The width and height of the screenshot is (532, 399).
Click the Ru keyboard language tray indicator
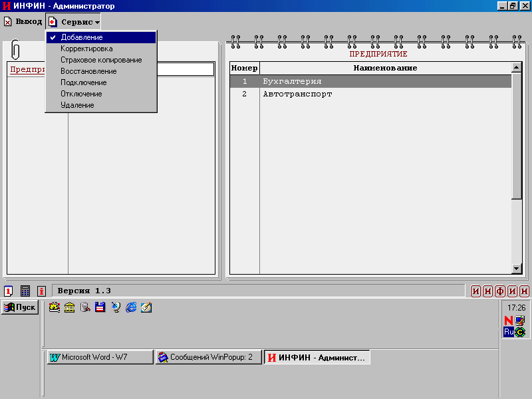[509, 332]
